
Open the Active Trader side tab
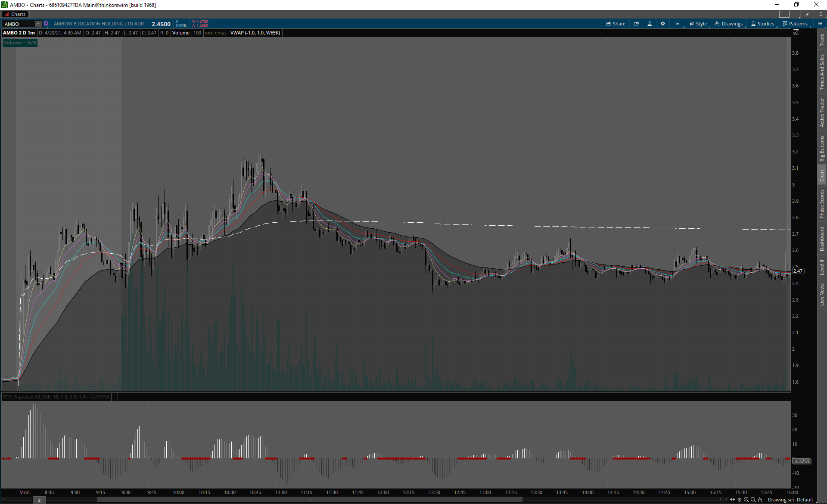(x=822, y=112)
